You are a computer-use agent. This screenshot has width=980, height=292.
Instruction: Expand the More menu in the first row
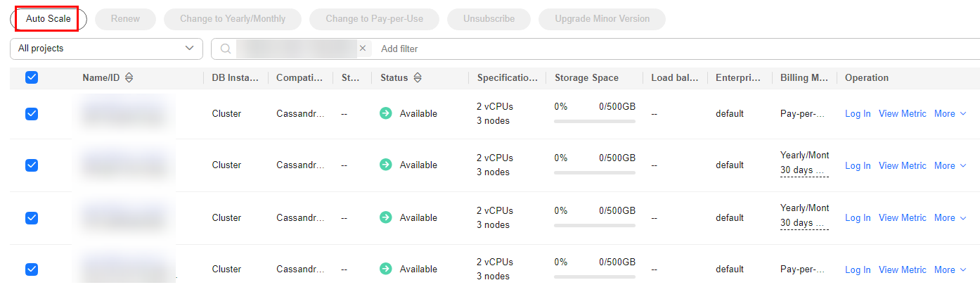click(x=950, y=113)
